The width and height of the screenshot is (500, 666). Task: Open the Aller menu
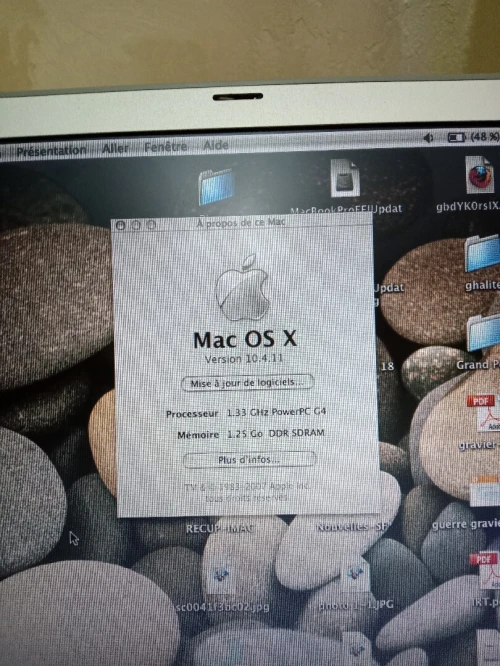(115, 148)
